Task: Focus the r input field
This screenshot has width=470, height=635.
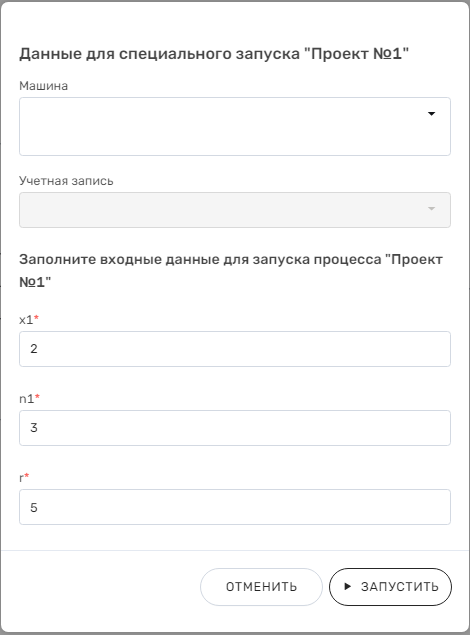Action: pyautogui.click(x=235, y=507)
